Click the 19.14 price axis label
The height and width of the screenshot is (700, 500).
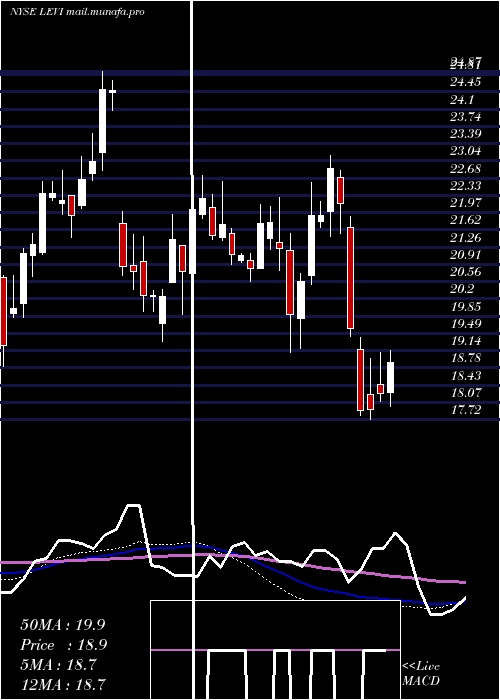(465, 341)
